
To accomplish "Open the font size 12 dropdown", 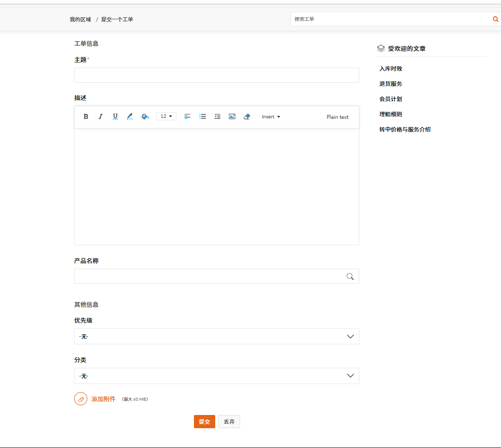I will tap(166, 117).
